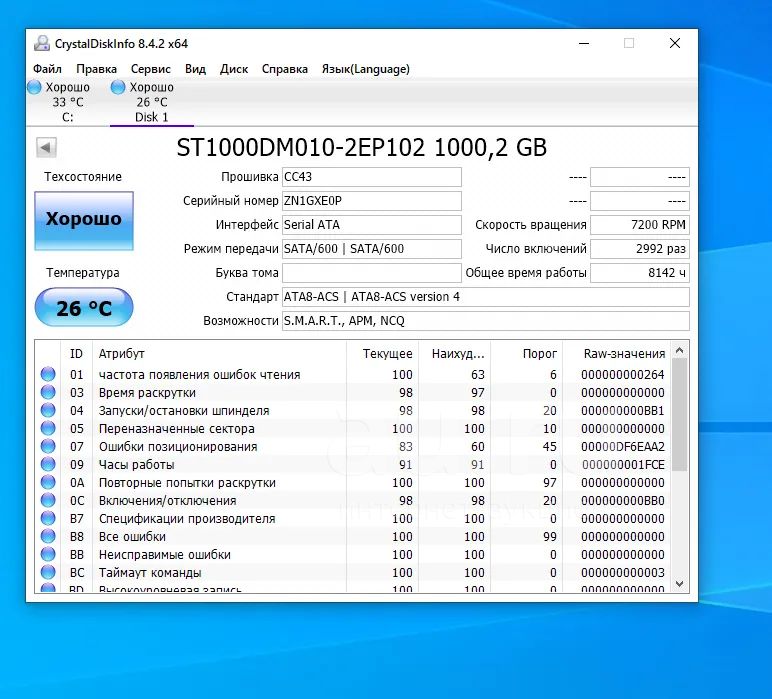Select row 'Неисправимые ошибки'
This screenshot has height=699, width=772.
tap(353, 554)
